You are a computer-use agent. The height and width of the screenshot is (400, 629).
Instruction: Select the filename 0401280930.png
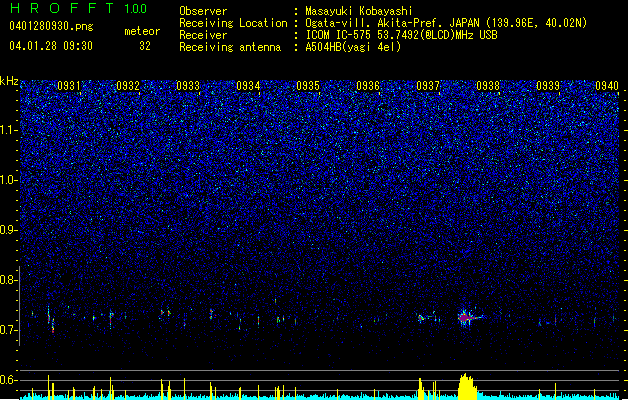(51, 27)
